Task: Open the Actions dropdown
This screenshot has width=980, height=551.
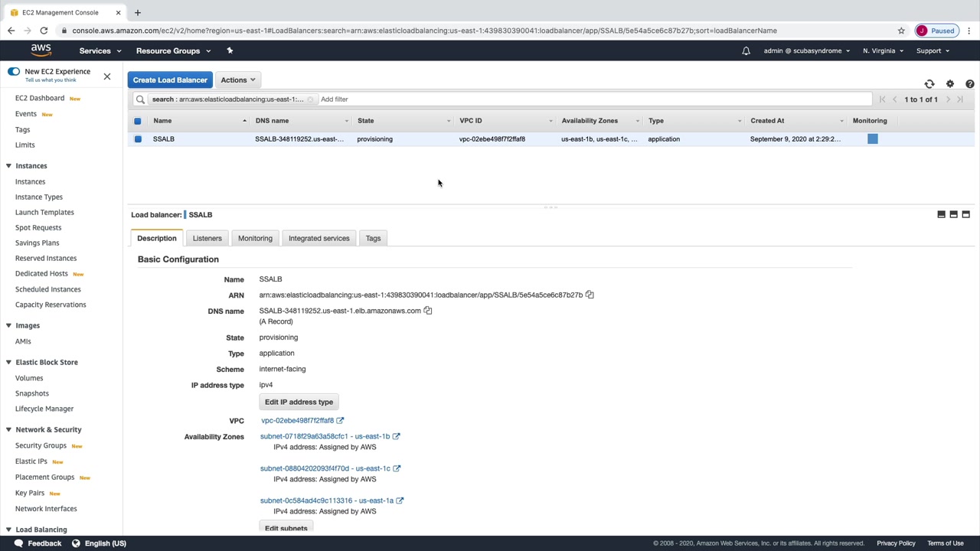Action: pos(237,80)
